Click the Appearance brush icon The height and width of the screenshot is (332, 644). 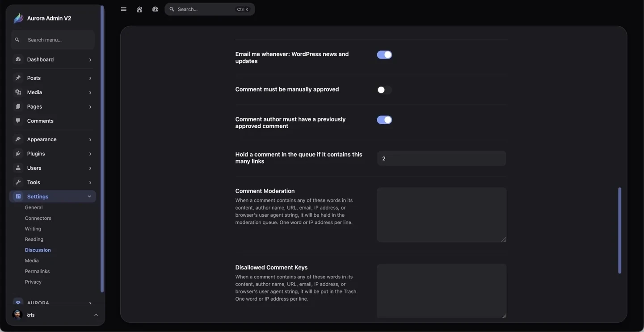[18, 139]
